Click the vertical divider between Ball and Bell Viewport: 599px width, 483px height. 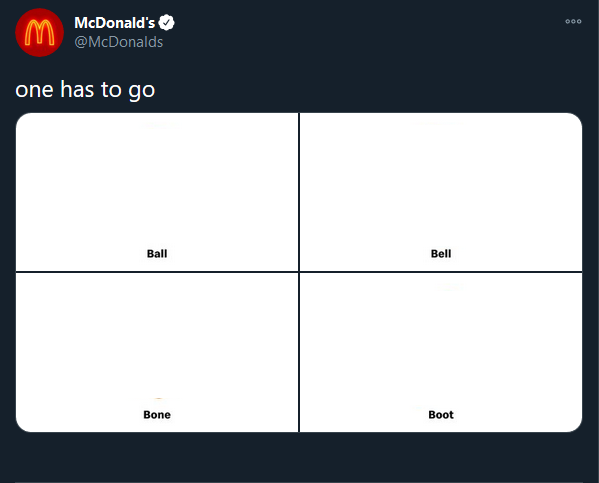point(299,192)
